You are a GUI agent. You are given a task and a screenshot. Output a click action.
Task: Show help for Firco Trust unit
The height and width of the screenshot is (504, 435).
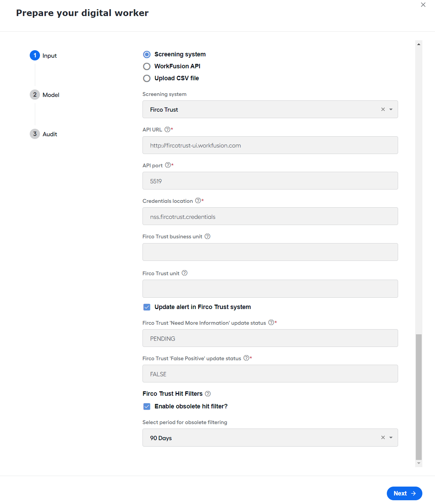click(x=185, y=273)
